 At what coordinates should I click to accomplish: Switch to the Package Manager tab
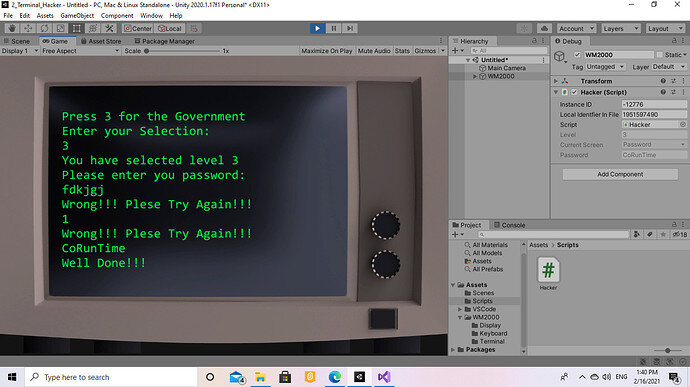165,41
